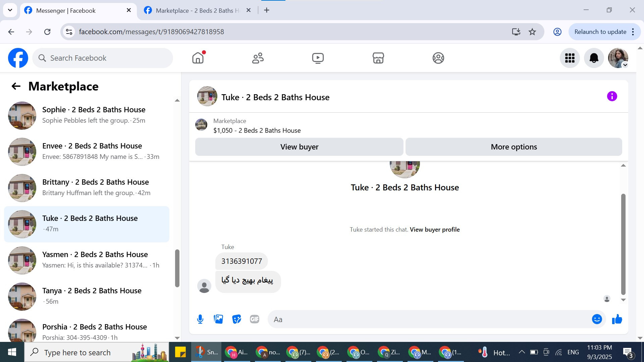Go back in browser history
This screenshot has height=362, width=644.
point(11,32)
